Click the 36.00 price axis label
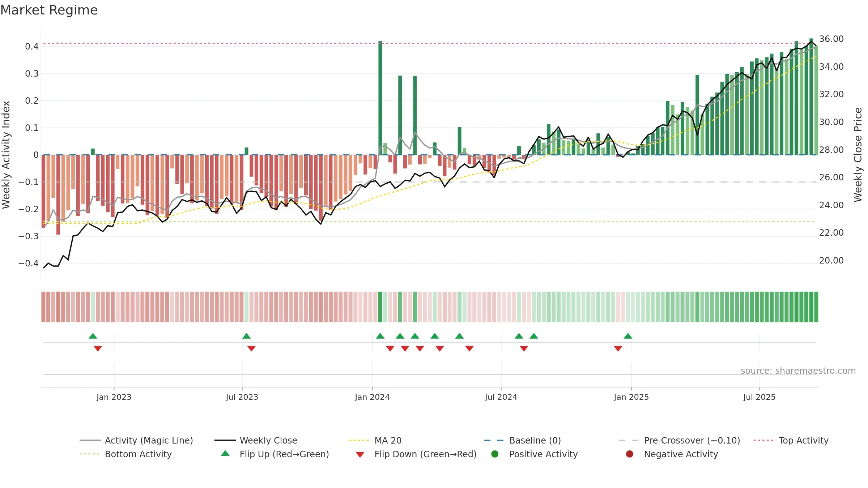868x488 pixels. (831, 39)
